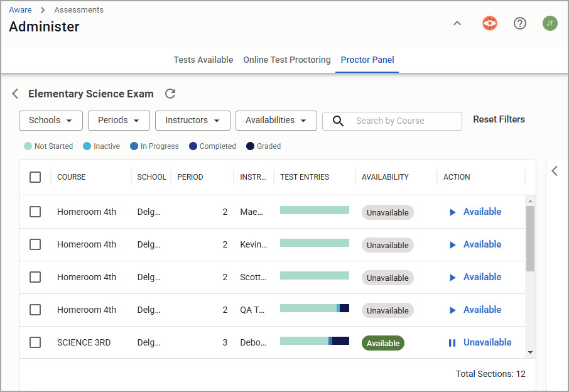Click the Not Started legend dot
This screenshot has height=392, width=569.
click(28, 146)
